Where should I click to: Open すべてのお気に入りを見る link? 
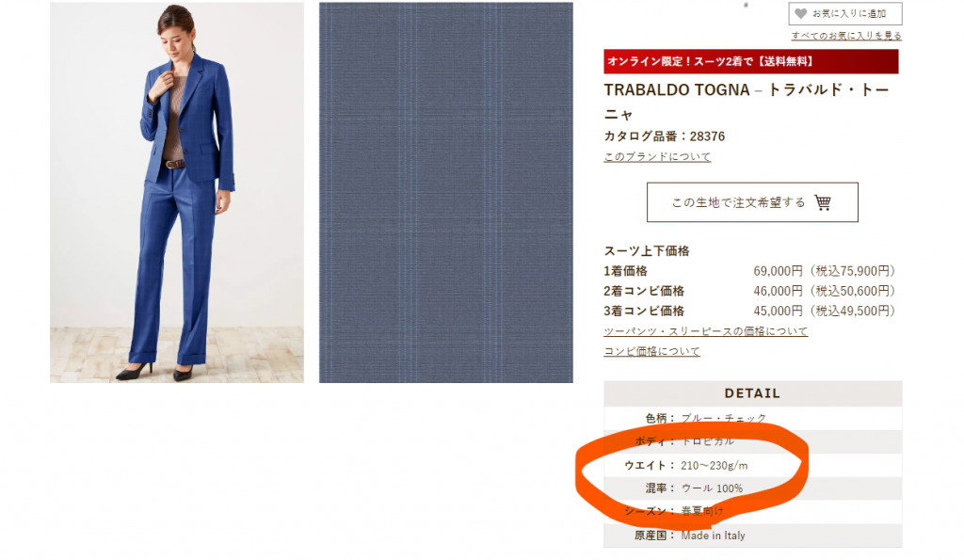[x=846, y=36]
